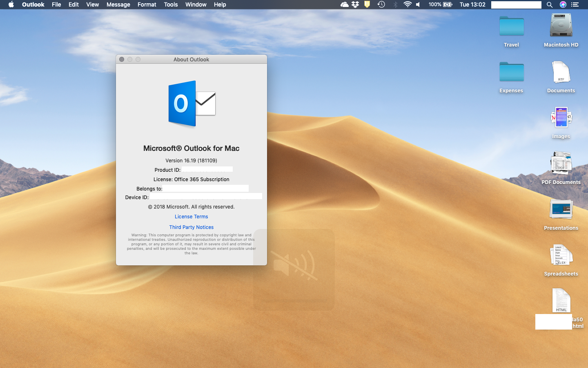Open the View menu
588x368 pixels.
click(92, 4)
